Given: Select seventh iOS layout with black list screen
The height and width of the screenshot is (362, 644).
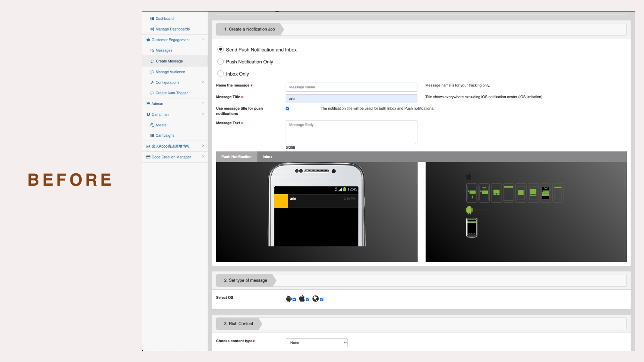Looking at the screenshot, I should tap(546, 193).
